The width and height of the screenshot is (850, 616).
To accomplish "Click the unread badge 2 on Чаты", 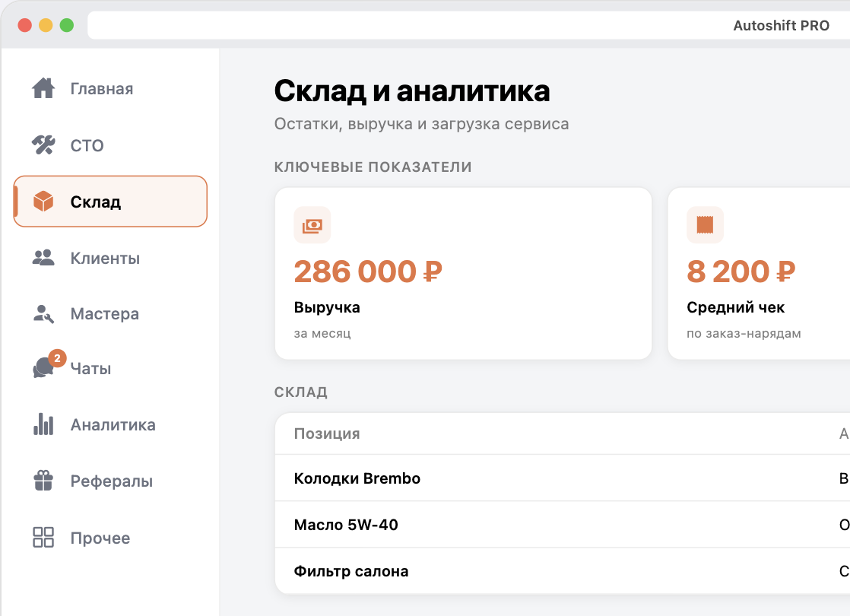I will (58, 358).
